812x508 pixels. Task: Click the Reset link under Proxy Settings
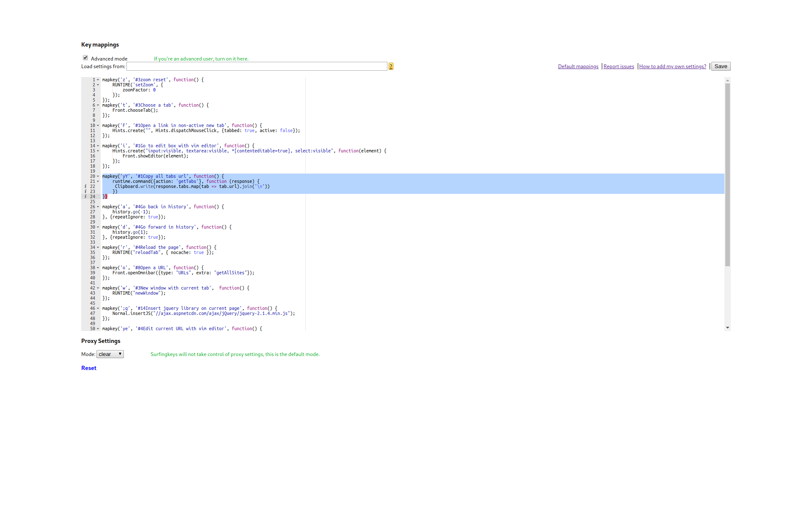[88, 368]
